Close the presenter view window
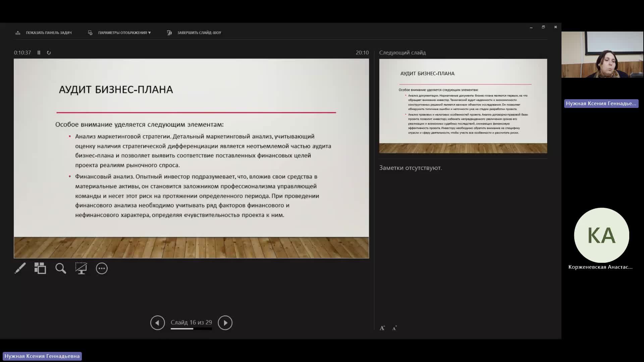This screenshot has width=644, height=362. coord(555,27)
